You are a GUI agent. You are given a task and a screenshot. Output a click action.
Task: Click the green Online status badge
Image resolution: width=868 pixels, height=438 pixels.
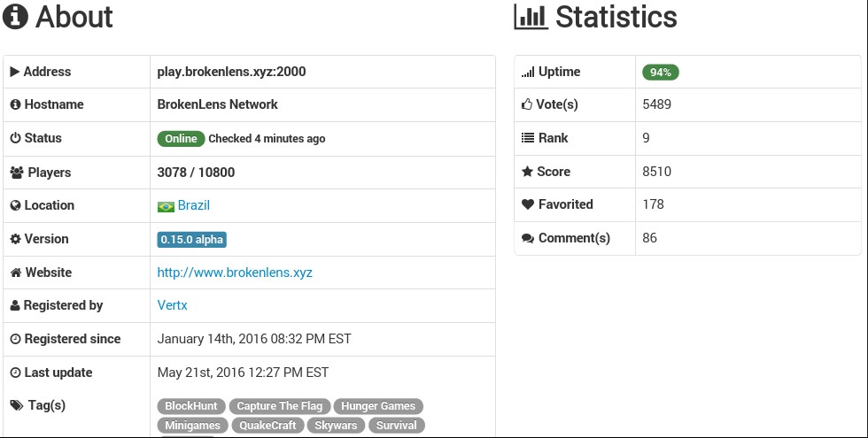pos(181,139)
